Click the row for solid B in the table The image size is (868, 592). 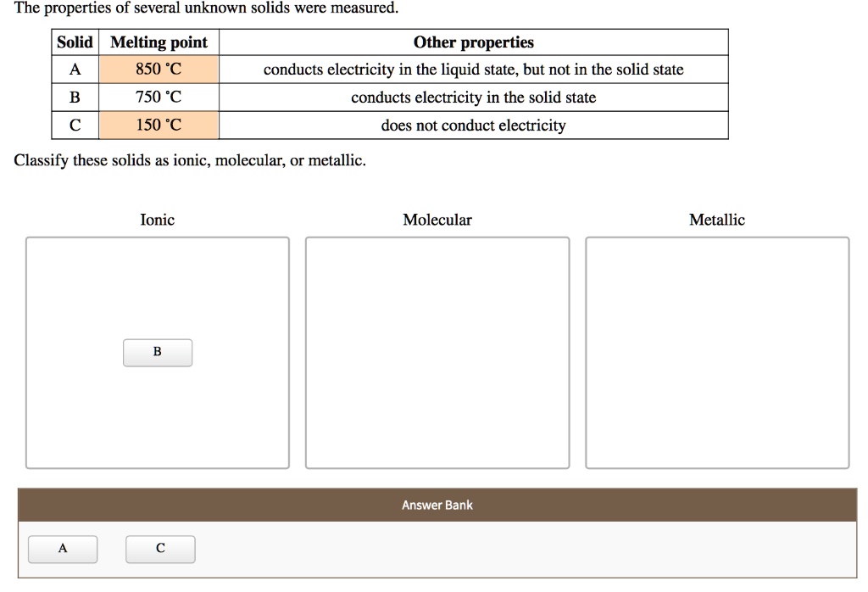(75, 97)
